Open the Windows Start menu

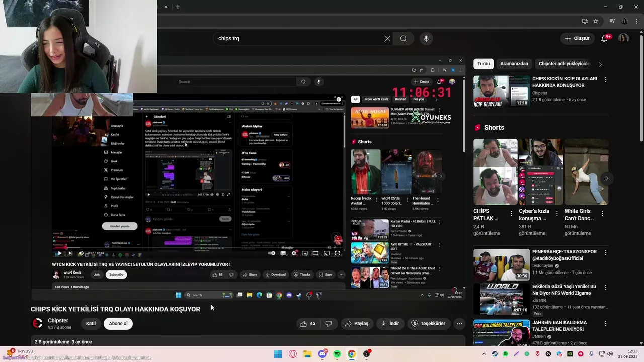(x=278, y=354)
